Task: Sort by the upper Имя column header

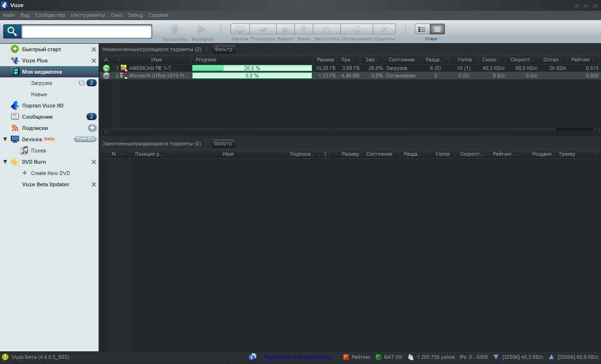Action: point(156,60)
